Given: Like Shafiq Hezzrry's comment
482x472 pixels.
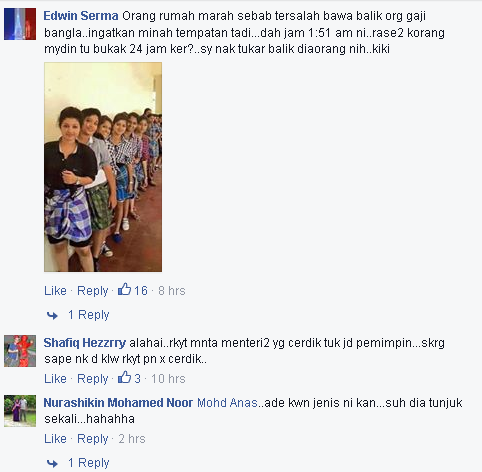Looking at the screenshot, I should (55, 379).
